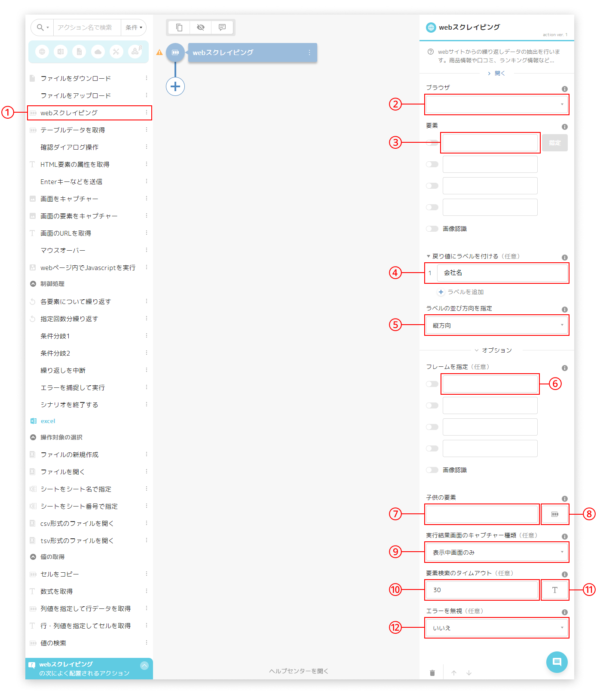Viewport: 597px width, 700px height.
Task: Select テーブルデータを取得 in the action list
Action: 73,130
